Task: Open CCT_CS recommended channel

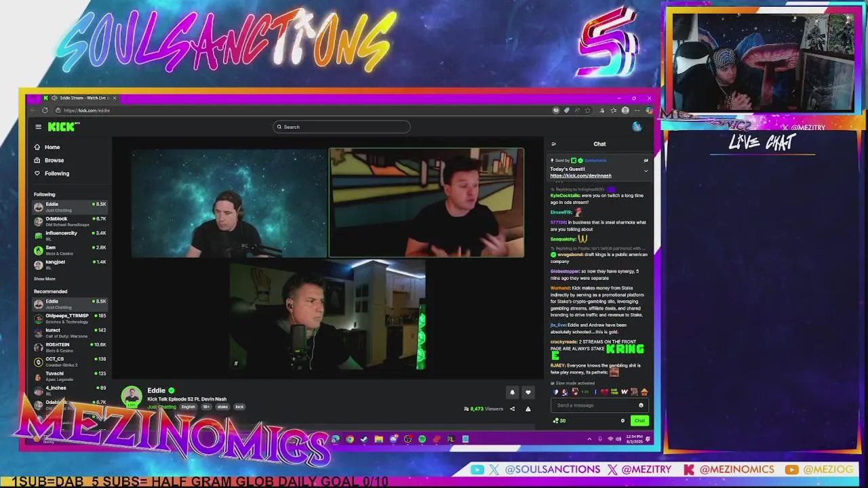Action: pos(71,361)
